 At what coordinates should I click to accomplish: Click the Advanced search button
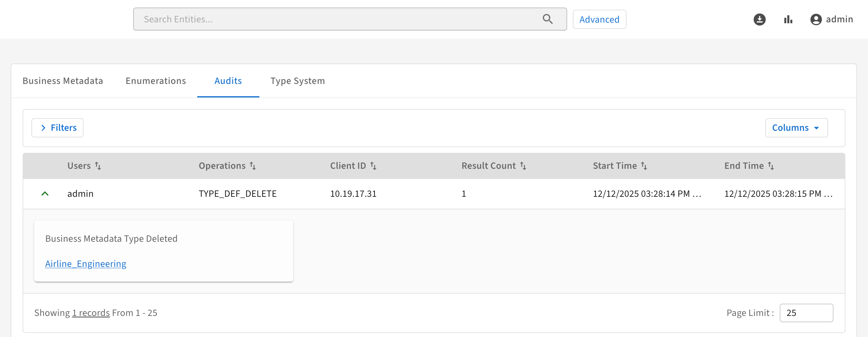599,19
